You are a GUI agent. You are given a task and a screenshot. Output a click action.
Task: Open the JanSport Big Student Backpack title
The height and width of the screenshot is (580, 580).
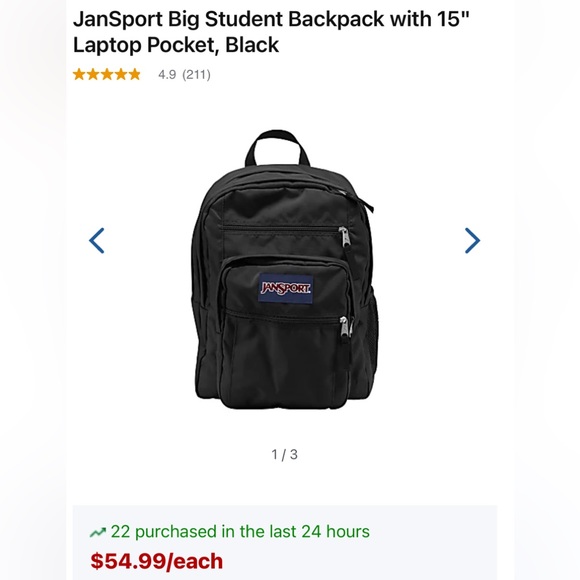pos(271,32)
